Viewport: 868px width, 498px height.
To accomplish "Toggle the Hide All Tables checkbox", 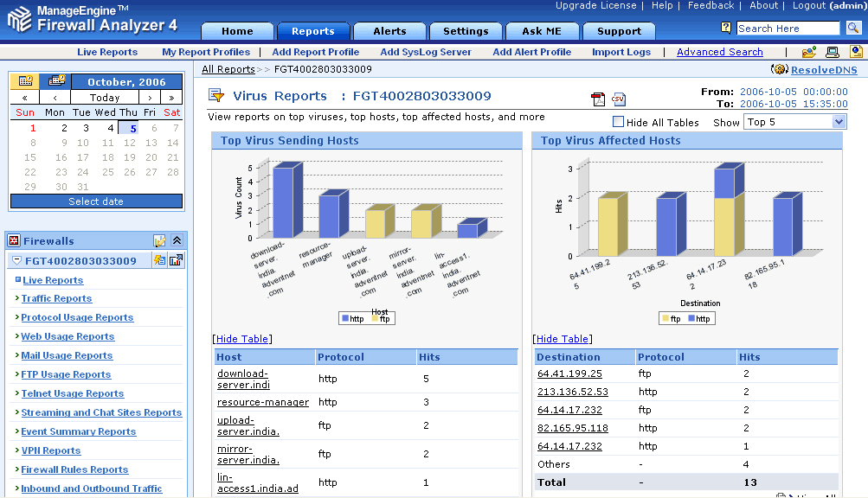I will click(619, 122).
